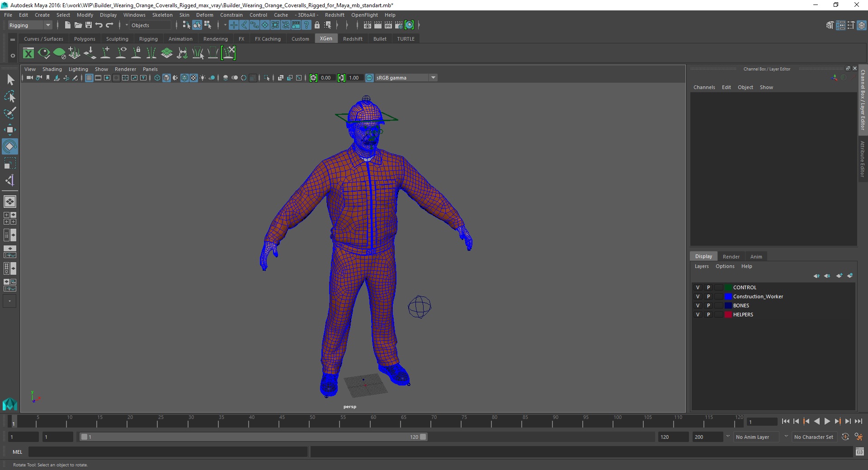Open the shelf options gear menu

(13, 56)
